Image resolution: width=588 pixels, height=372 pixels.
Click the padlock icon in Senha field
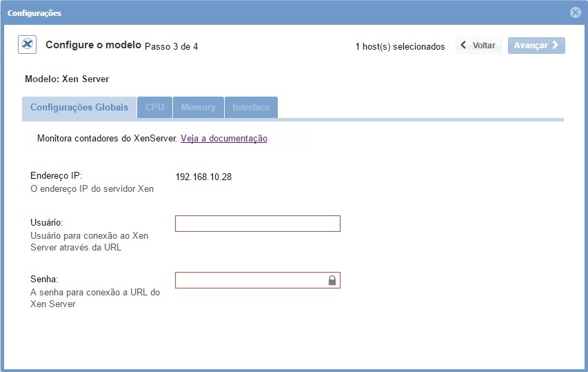point(332,280)
